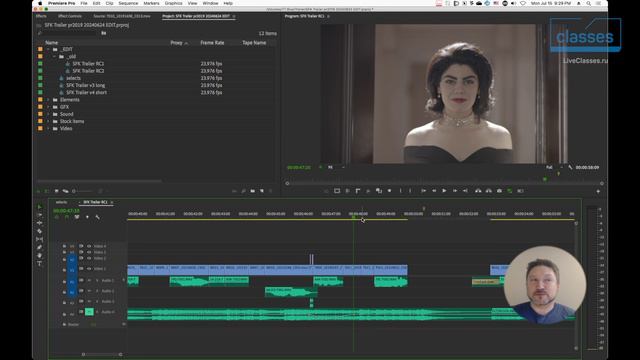The image size is (640, 360).
Task: Expand the Video bin
Action: tap(48, 129)
